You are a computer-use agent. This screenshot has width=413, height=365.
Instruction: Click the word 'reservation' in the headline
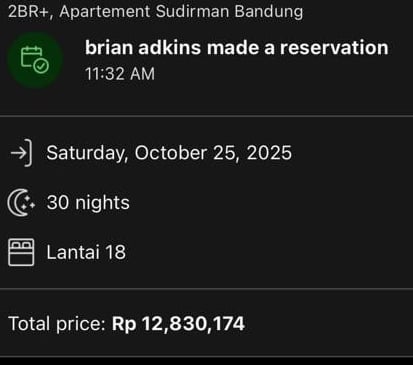click(x=334, y=48)
